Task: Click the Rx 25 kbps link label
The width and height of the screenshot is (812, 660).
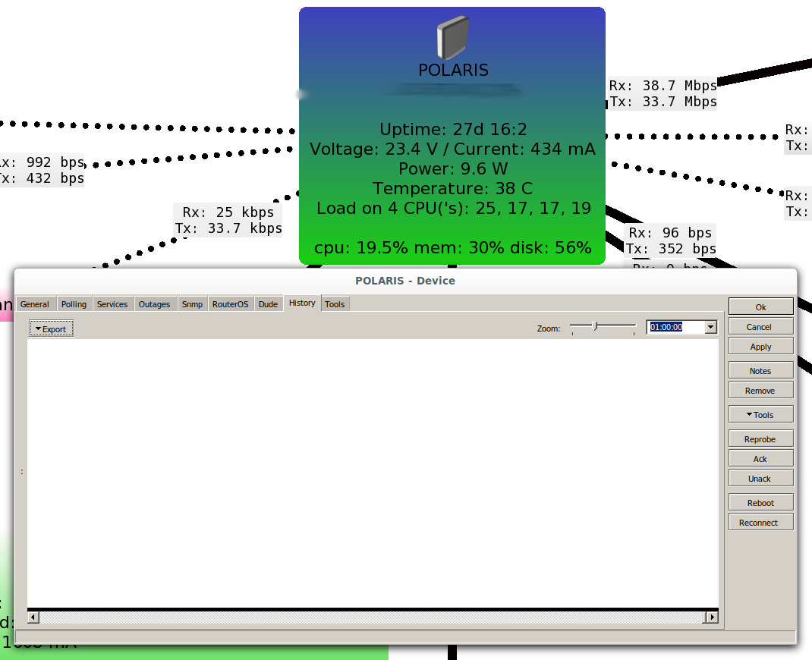Action: tap(228, 220)
